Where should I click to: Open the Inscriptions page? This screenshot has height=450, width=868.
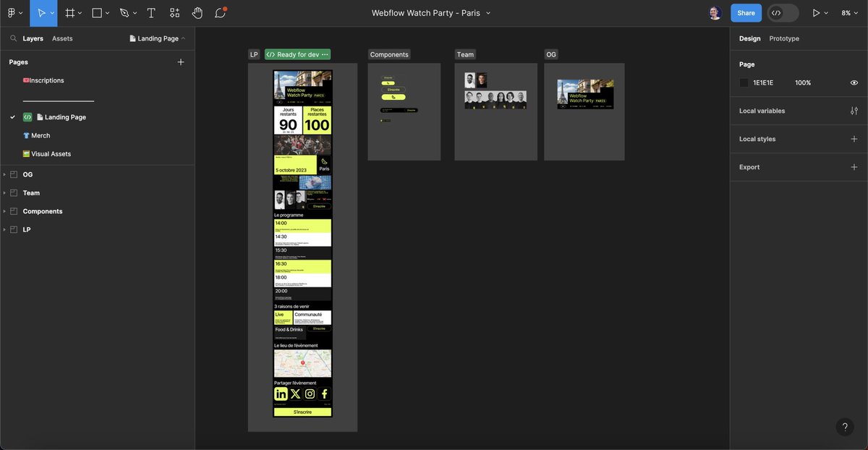(43, 80)
